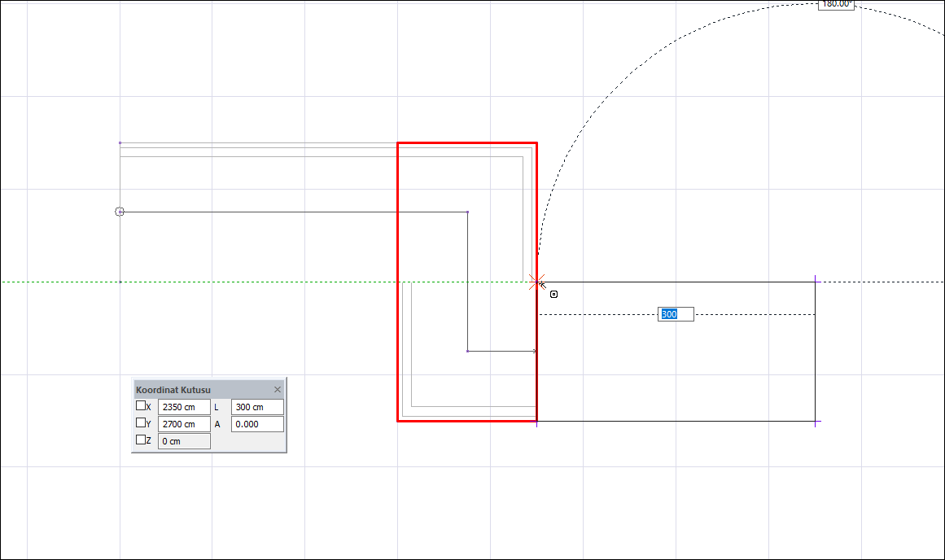Select the lower bend node of path line
This screenshot has height=560, width=945.
[467, 352]
